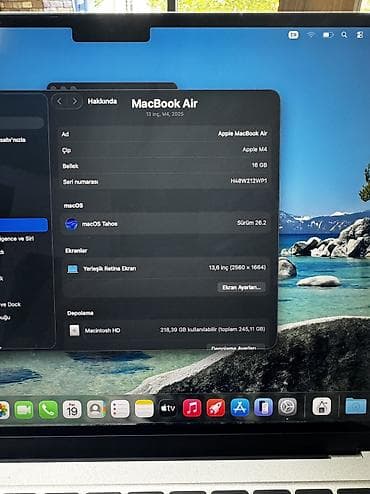Click the Ad row Apple MacBook Air

pos(165,134)
